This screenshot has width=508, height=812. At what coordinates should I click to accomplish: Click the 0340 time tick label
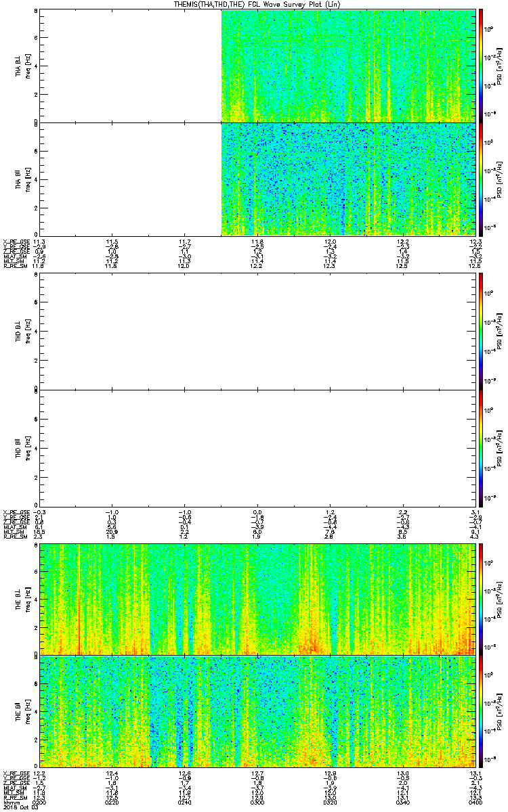pyautogui.click(x=403, y=802)
